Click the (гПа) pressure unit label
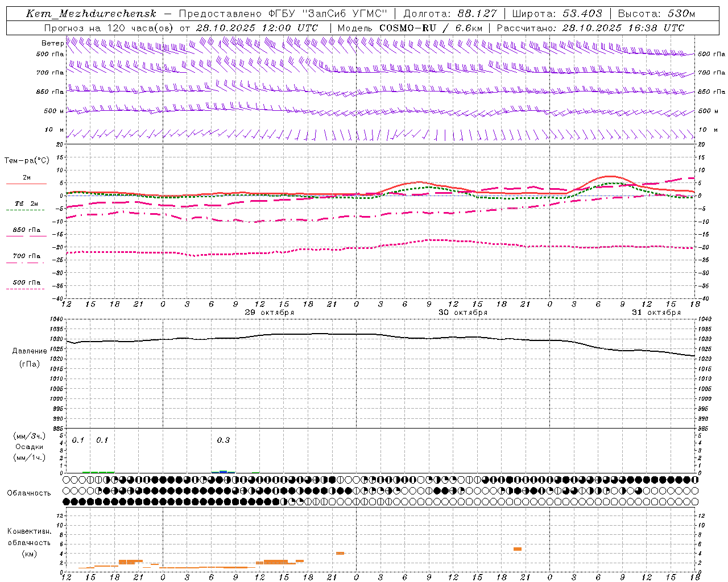The image size is (728, 582). [x=30, y=364]
